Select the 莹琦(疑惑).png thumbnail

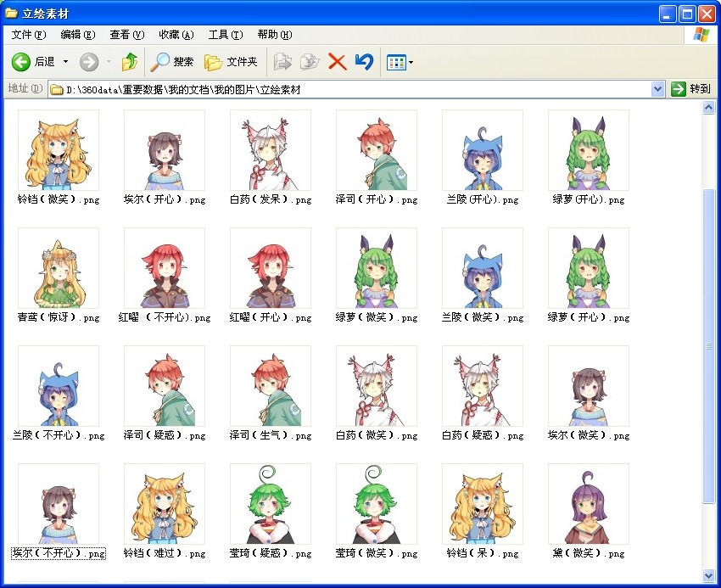271,504
